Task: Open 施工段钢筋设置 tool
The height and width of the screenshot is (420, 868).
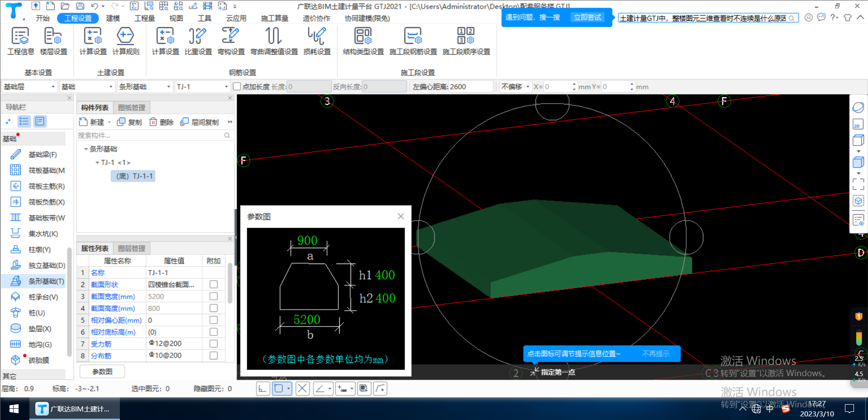Action: [x=413, y=41]
